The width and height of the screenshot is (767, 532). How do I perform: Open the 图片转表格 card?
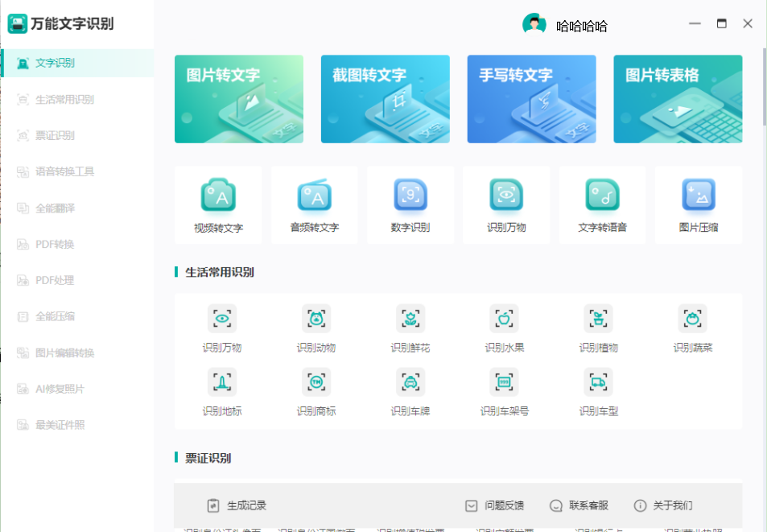678,99
